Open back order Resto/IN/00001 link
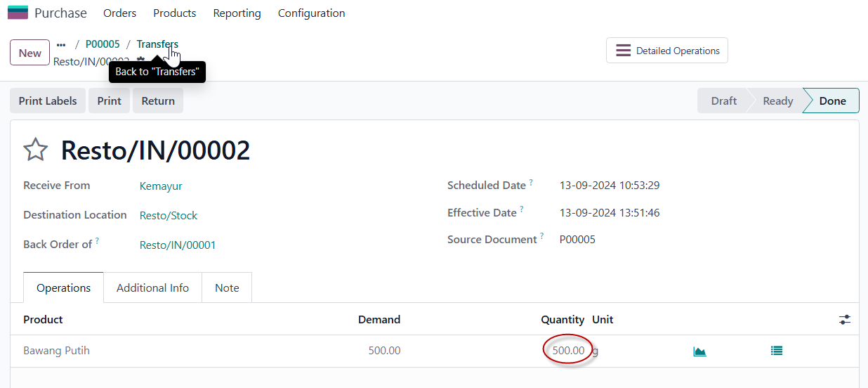This screenshot has height=388, width=868. (x=178, y=245)
